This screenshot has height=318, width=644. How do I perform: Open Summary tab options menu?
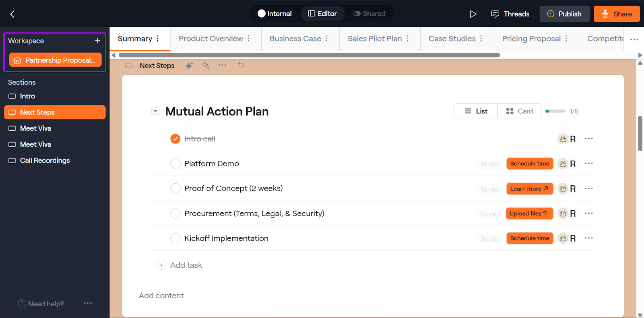(158, 39)
